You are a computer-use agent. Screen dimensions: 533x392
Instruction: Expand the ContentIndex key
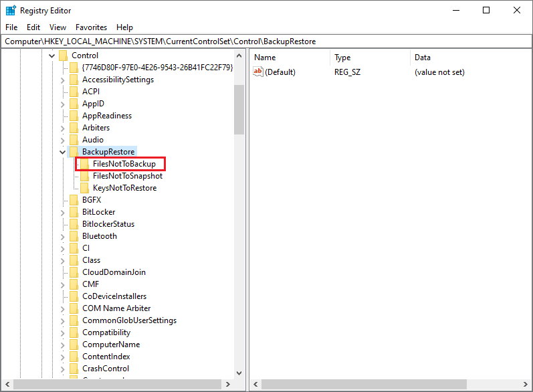(x=63, y=357)
